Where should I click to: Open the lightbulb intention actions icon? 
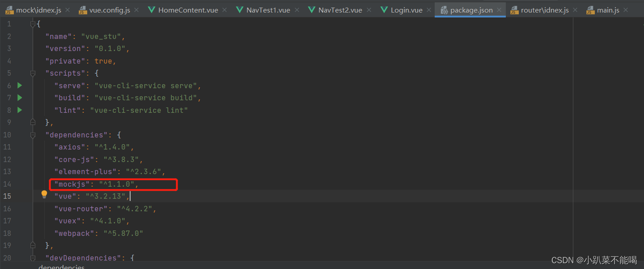(x=44, y=194)
